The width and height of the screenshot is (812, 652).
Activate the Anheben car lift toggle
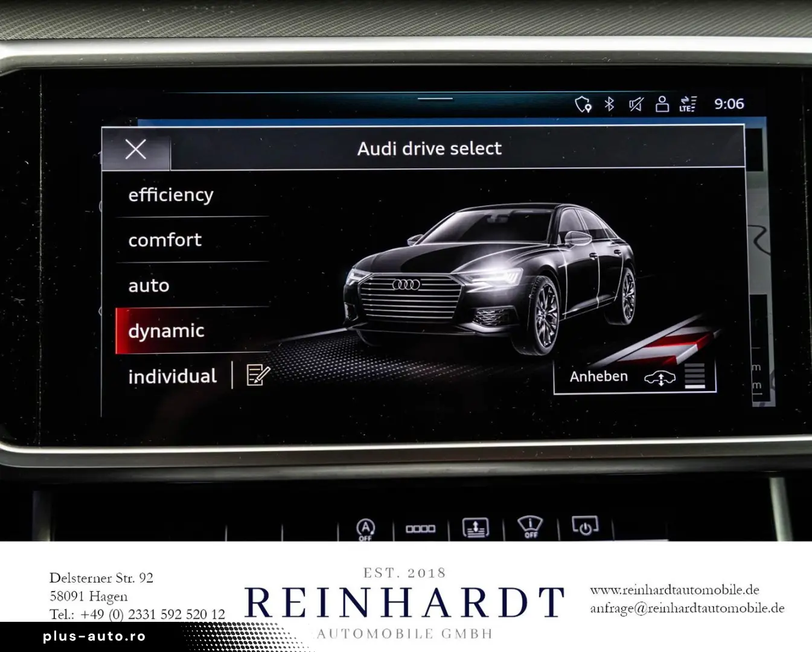[x=634, y=376]
